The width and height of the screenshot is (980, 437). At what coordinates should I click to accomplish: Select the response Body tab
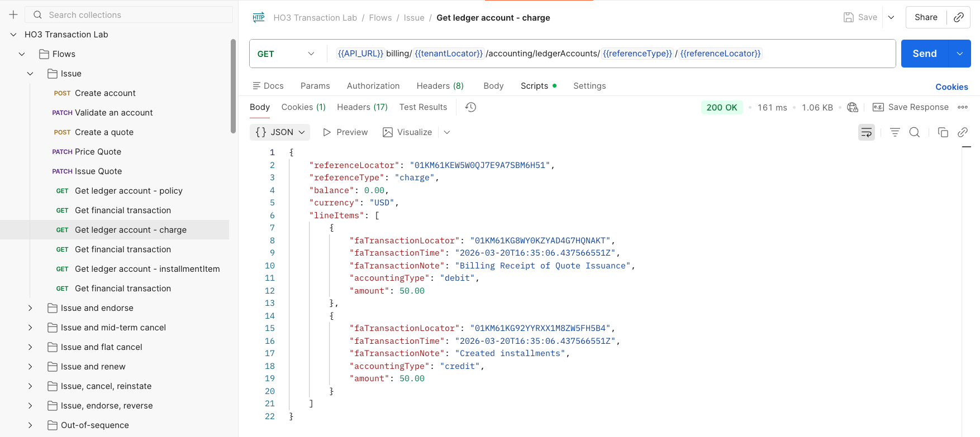(x=260, y=107)
